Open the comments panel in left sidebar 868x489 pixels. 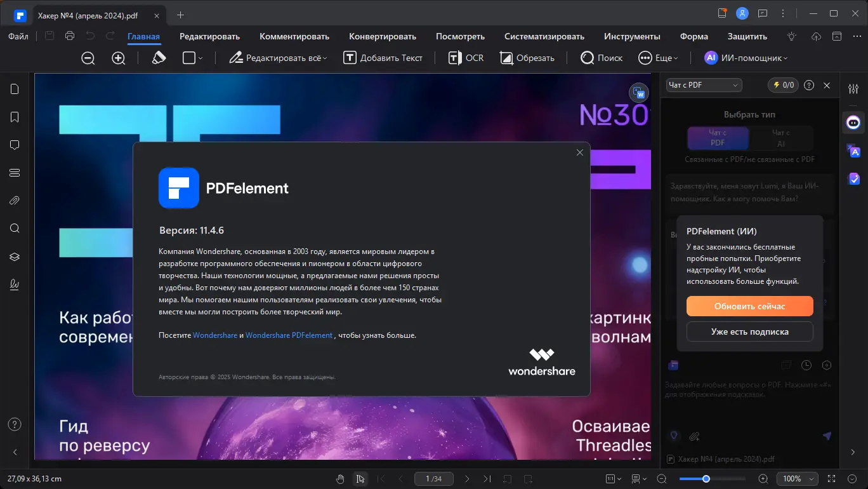pyautogui.click(x=15, y=145)
